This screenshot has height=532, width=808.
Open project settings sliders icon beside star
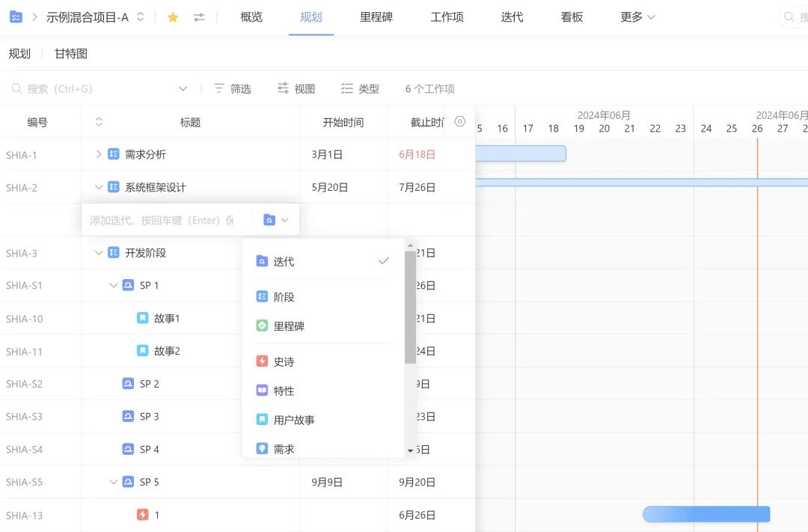[199, 17]
